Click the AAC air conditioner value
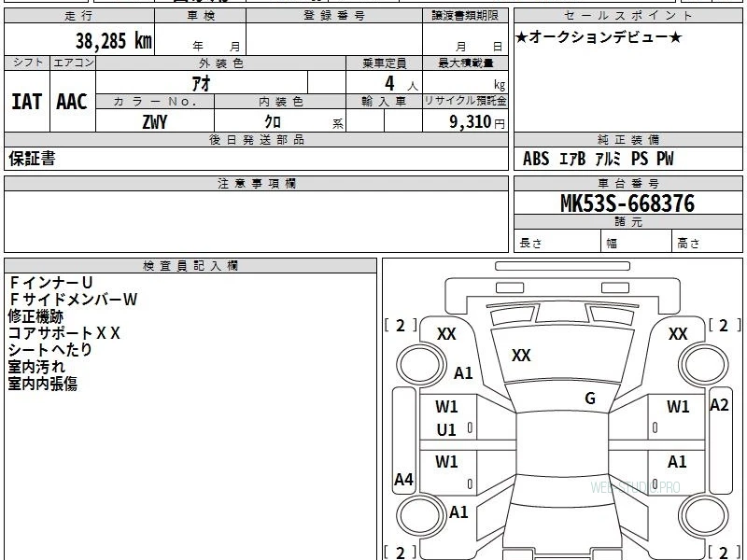This screenshot has width=747, height=560. (x=72, y=102)
